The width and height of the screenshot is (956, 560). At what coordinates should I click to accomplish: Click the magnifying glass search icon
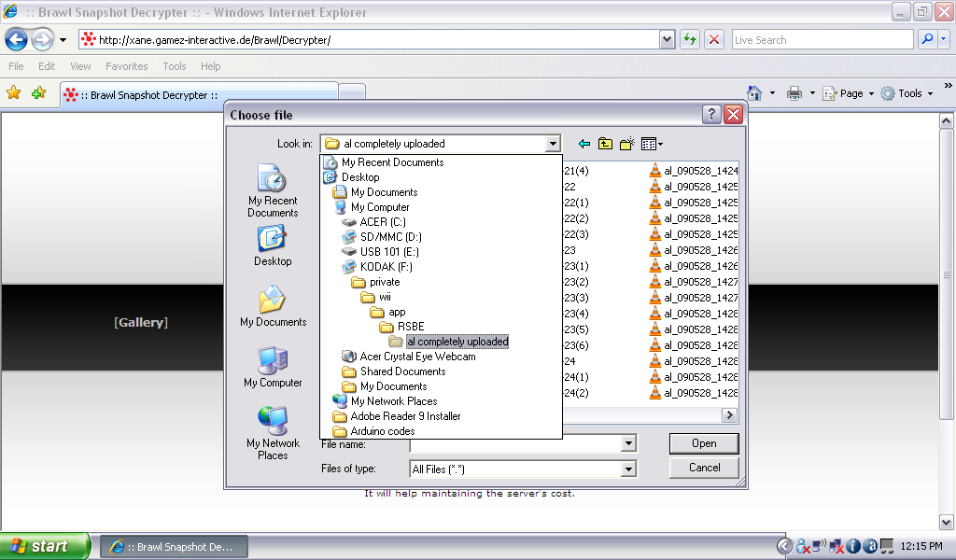927,39
